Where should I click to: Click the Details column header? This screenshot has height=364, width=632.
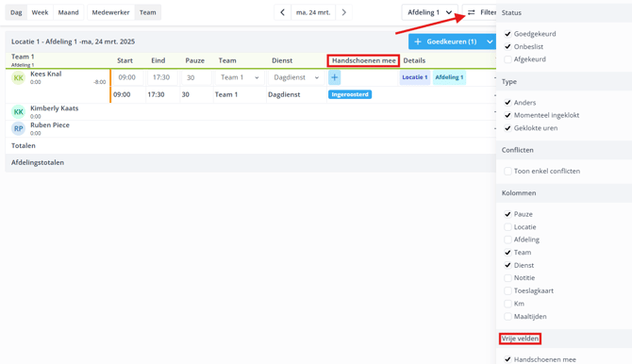[414, 60]
